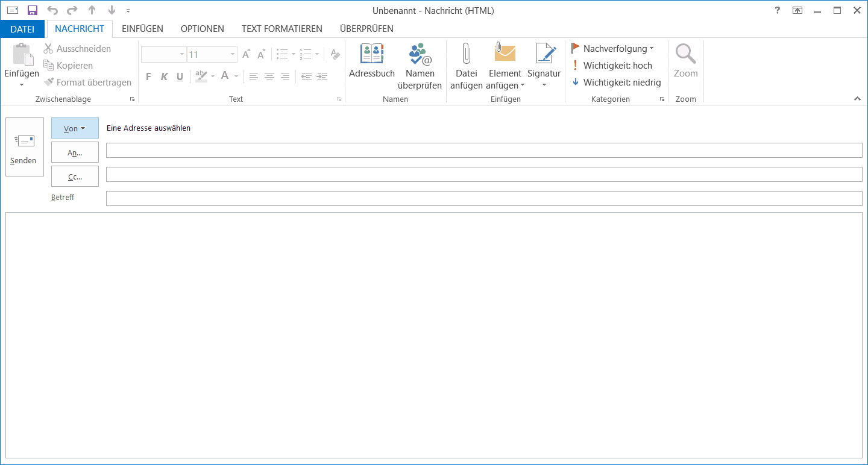This screenshot has height=465, width=868.
Task: Open the Signatur menu
Action: (544, 66)
